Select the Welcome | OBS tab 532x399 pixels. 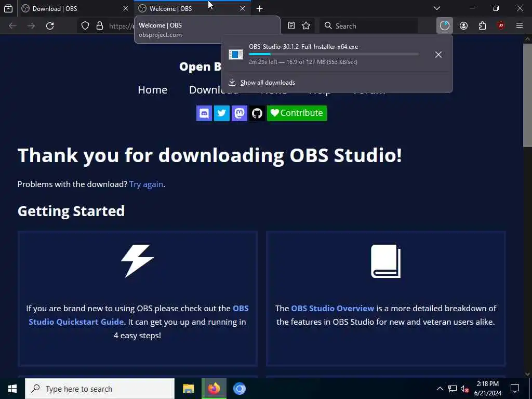click(x=192, y=8)
